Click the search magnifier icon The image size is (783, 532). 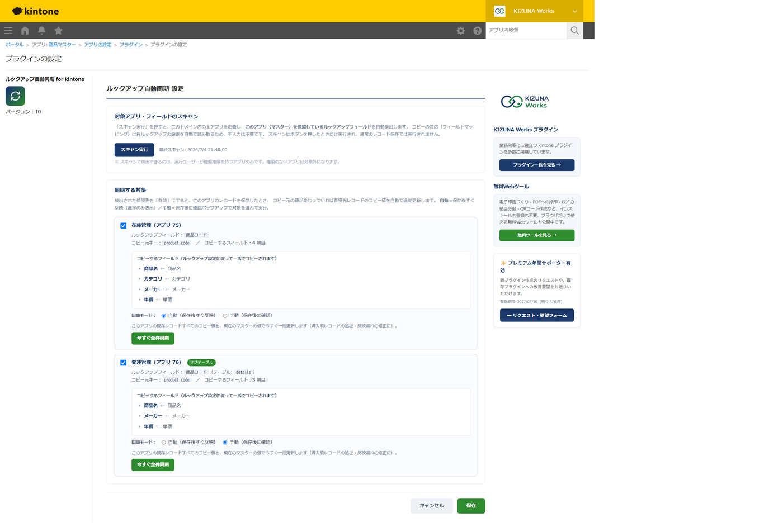tap(574, 30)
